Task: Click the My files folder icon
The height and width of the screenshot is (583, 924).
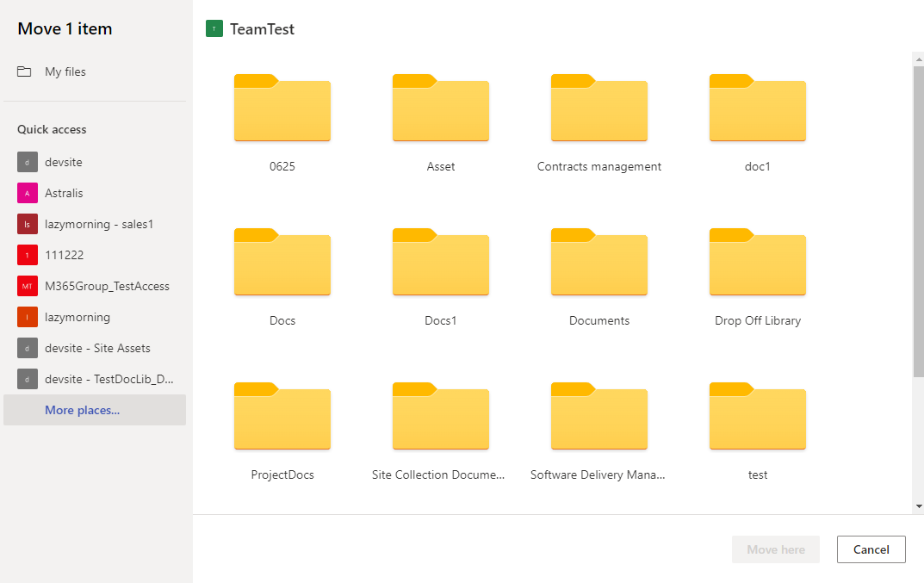Action: [x=25, y=71]
